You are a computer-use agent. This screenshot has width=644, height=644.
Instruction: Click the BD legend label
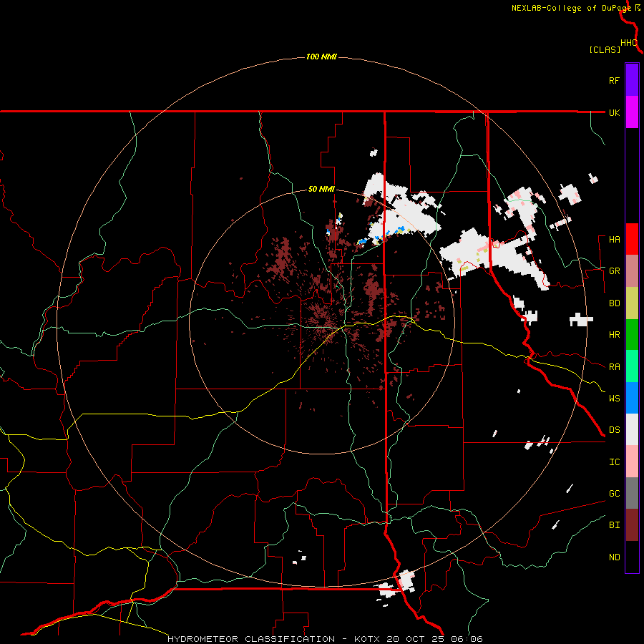click(614, 303)
